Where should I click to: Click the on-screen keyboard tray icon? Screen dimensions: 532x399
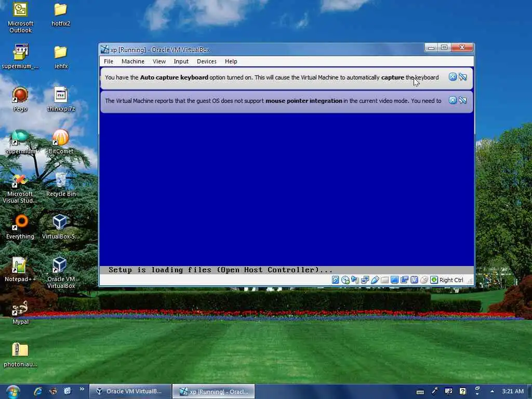coord(420,392)
